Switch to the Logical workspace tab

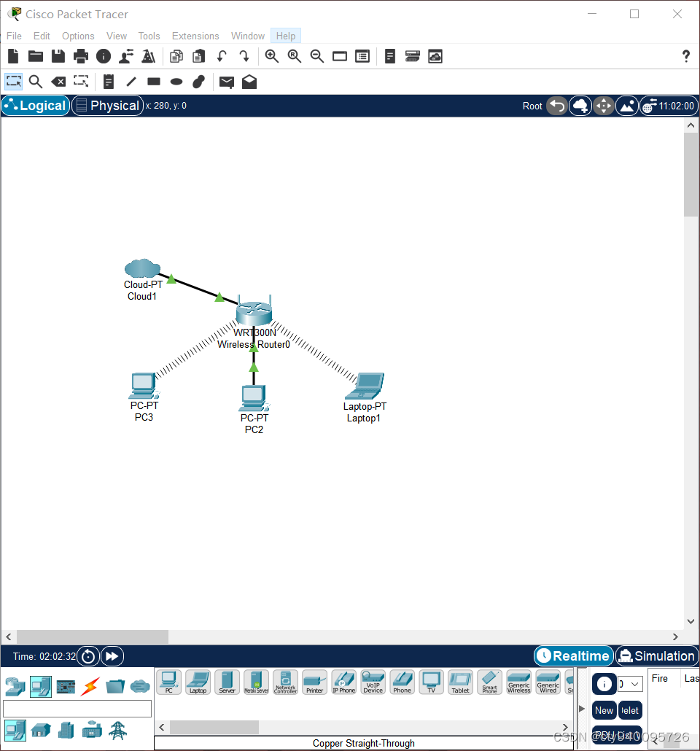[x=36, y=106]
